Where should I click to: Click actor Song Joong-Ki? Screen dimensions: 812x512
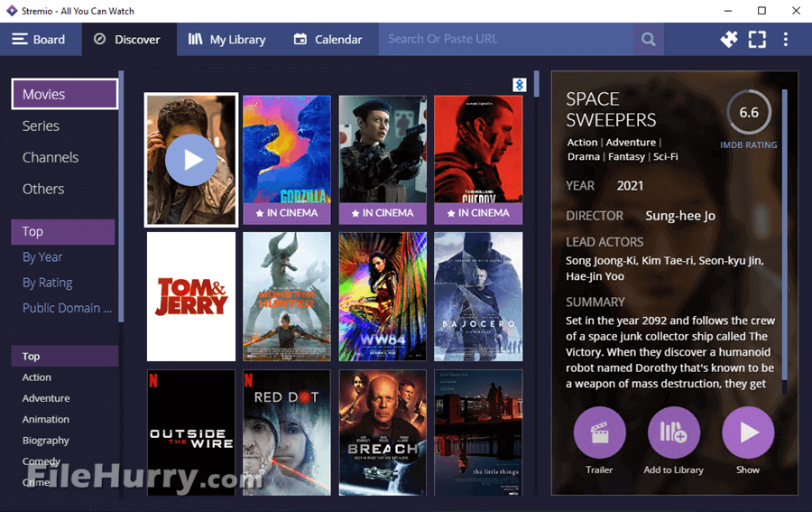pos(600,261)
